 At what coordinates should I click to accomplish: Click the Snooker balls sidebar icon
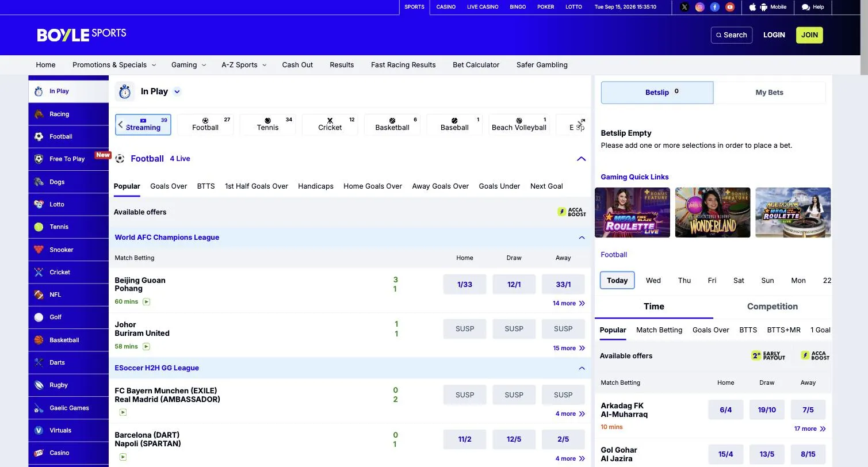(x=39, y=250)
